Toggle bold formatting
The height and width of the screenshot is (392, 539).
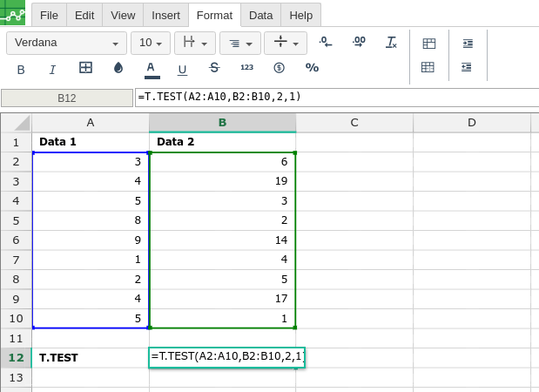pos(21,69)
